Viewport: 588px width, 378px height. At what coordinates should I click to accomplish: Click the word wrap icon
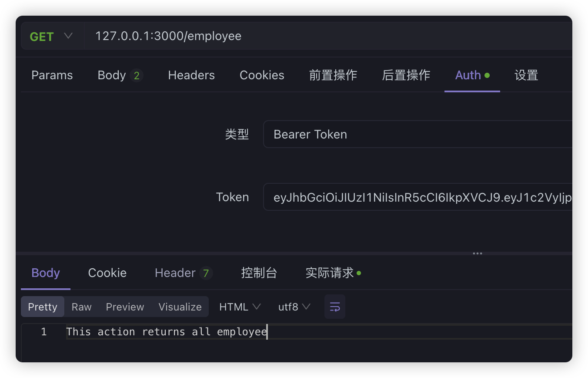pos(334,307)
